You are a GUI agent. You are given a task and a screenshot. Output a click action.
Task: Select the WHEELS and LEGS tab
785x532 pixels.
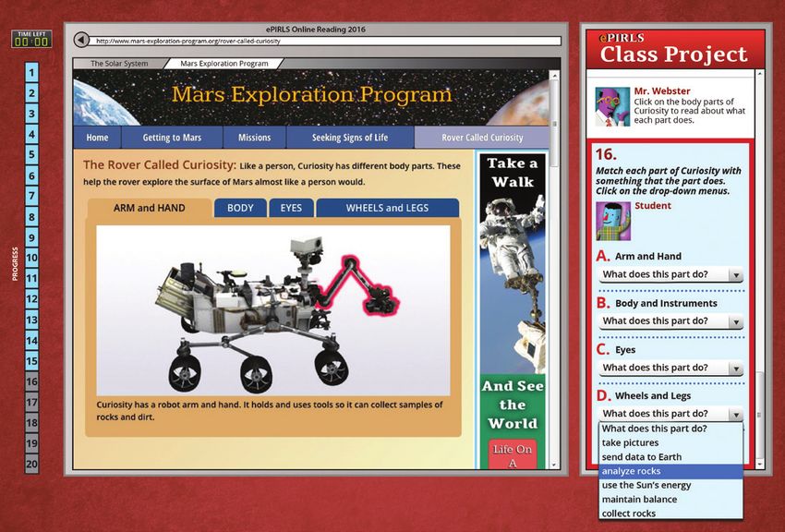tap(388, 208)
